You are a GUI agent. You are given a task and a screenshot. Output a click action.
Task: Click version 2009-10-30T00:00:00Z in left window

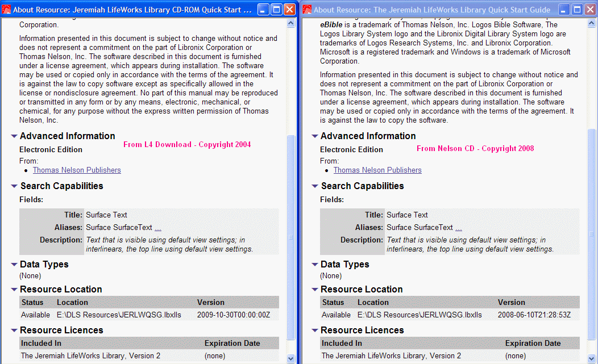pos(234,315)
